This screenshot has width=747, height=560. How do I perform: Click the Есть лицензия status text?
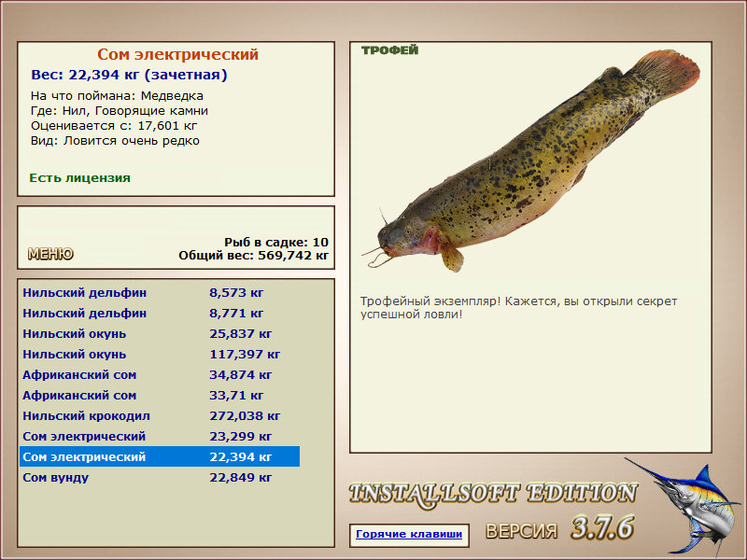click(x=79, y=178)
